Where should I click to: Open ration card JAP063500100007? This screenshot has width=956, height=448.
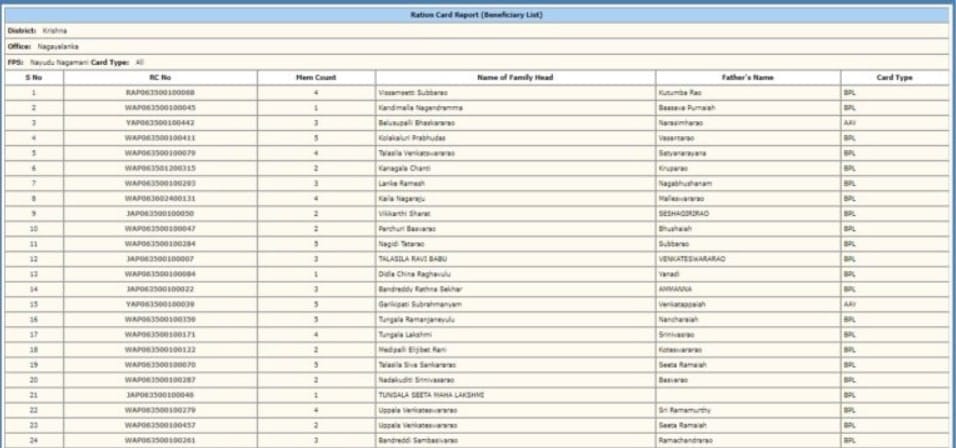coord(160,258)
